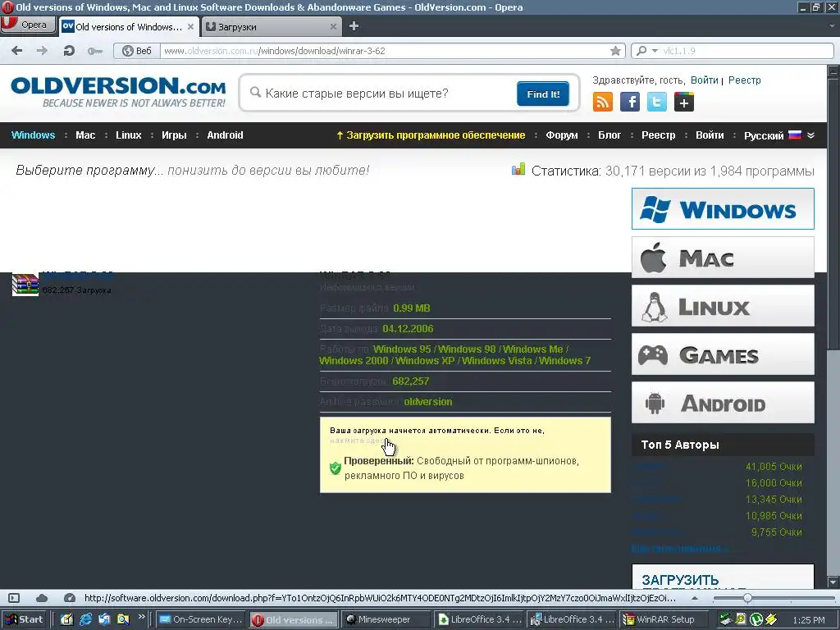Image resolution: width=840 pixels, height=630 pixels.
Task: Open the Войти login link in header
Action: tap(704, 80)
